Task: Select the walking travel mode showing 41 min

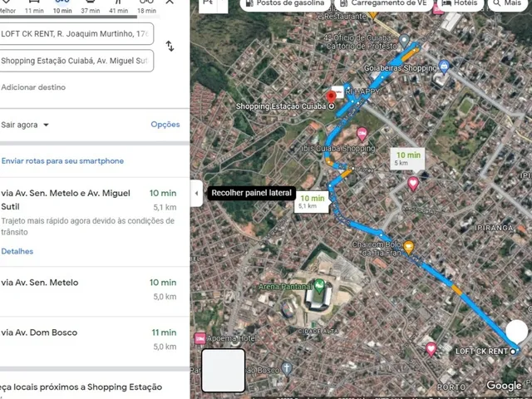Action: pyautogui.click(x=118, y=7)
